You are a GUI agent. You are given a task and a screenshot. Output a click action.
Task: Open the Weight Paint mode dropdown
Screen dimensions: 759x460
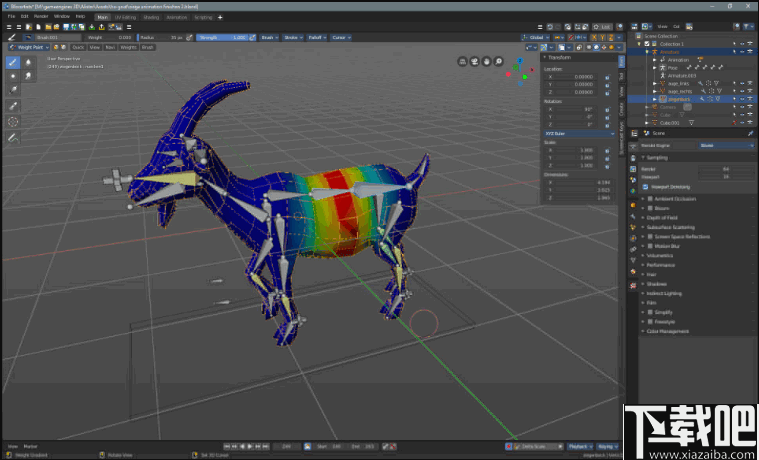point(29,47)
